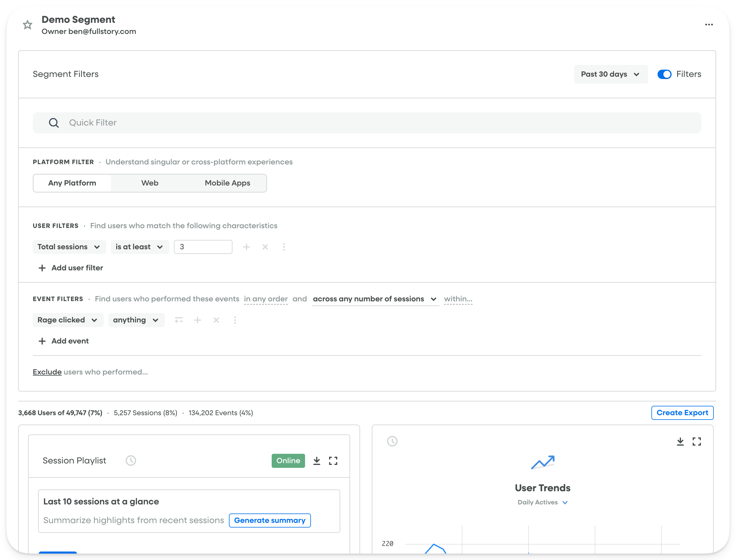Remove the Total sessions user filter
The height and width of the screenshot is (560, 736).
[265, 247]
